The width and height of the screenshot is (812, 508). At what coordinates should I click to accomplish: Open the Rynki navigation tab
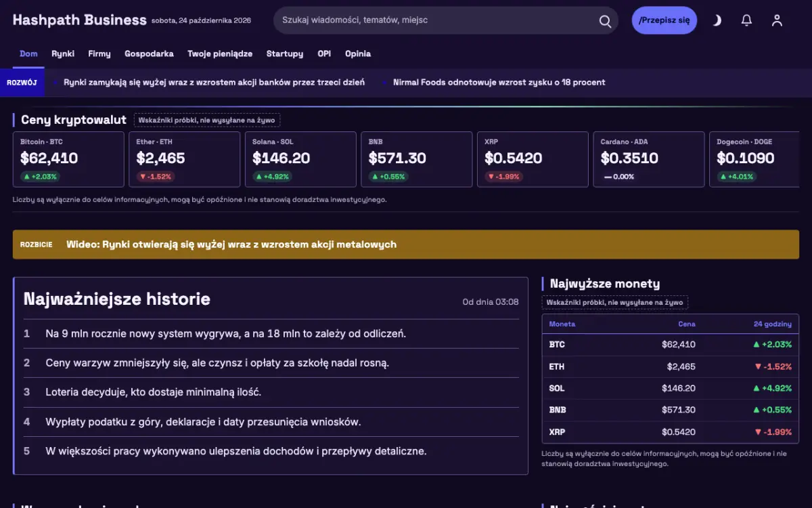[x=63, y=54]
